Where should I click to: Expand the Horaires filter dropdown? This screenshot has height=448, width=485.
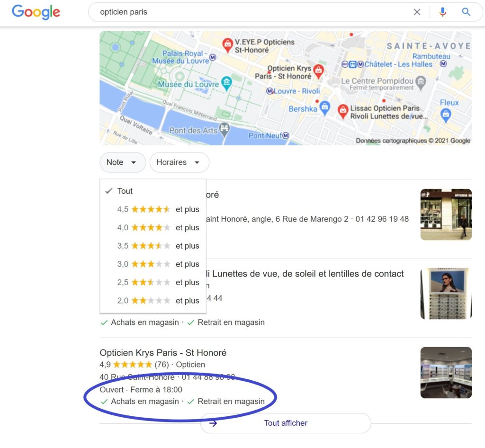(x=180, y=162)
